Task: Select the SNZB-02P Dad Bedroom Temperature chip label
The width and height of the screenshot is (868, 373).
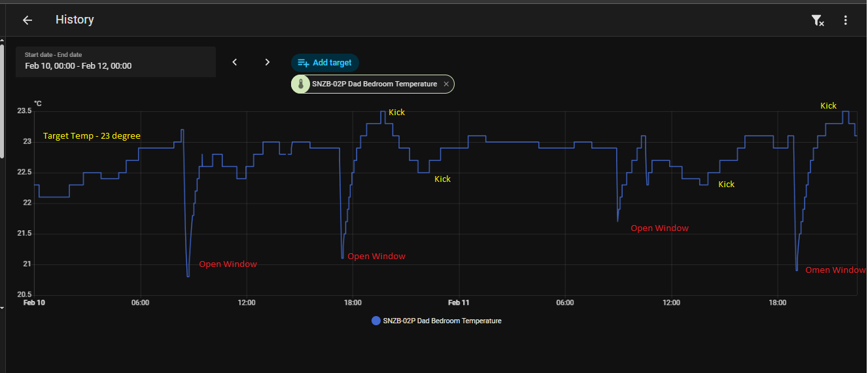Action: [374, 84]
